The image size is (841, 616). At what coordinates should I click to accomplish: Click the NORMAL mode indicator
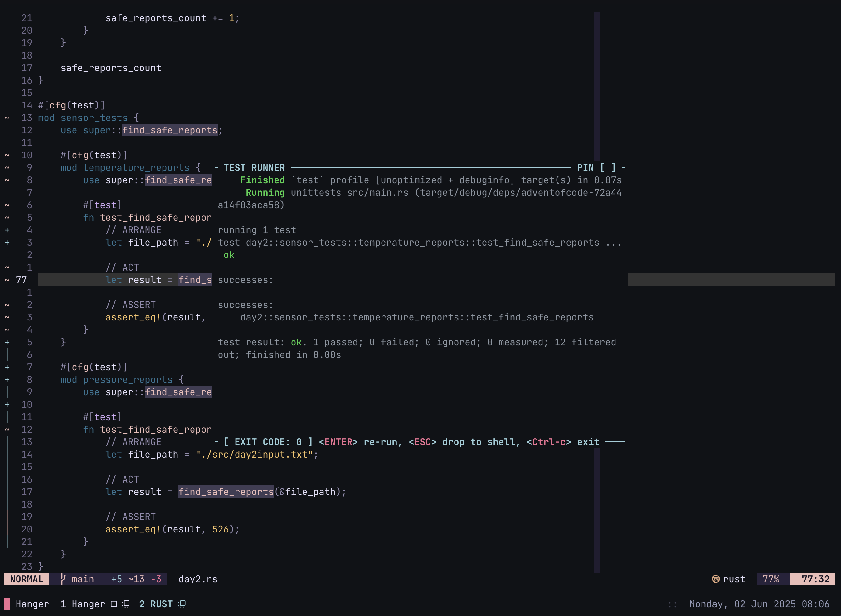pos(27,579)
